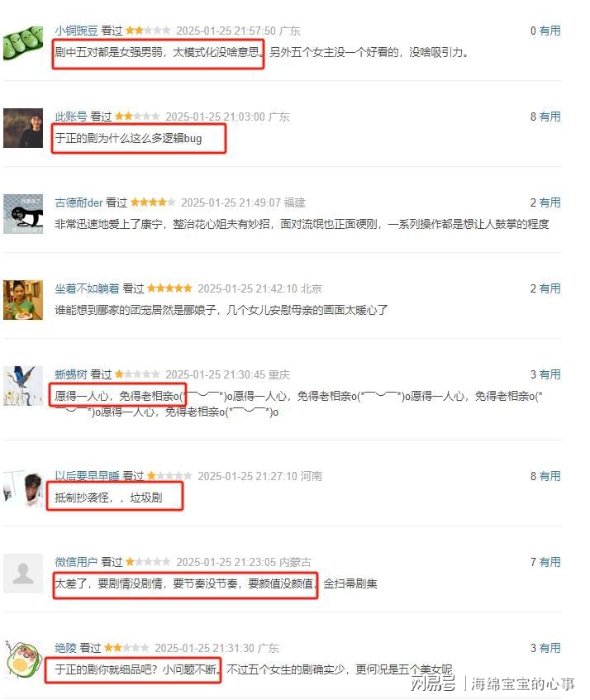Screen dimensions: 590x700
Task: Open 绝陵's avocado cartoon avatar
Action: click(x=23, y=660)
